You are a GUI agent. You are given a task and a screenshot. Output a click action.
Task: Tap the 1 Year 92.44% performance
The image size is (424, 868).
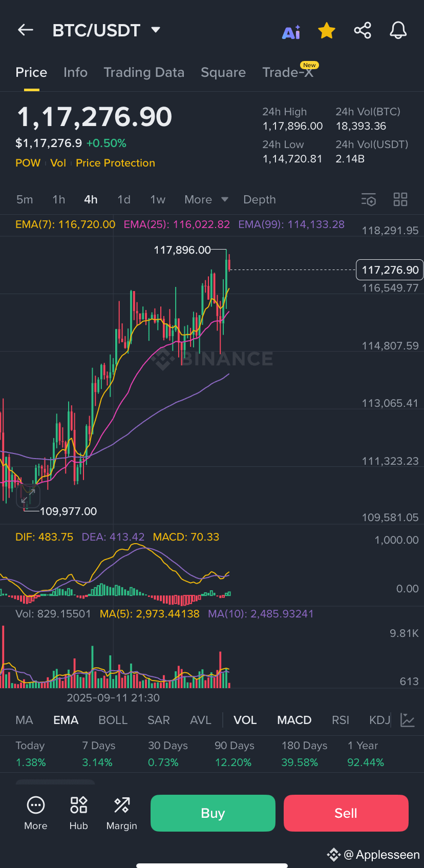tap(366, 754)
